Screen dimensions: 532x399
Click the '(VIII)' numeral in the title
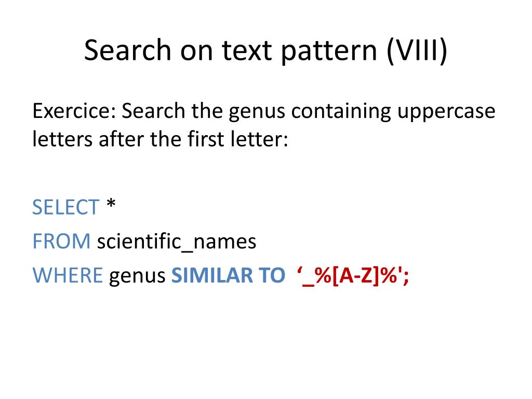click(x=417, y=50)
